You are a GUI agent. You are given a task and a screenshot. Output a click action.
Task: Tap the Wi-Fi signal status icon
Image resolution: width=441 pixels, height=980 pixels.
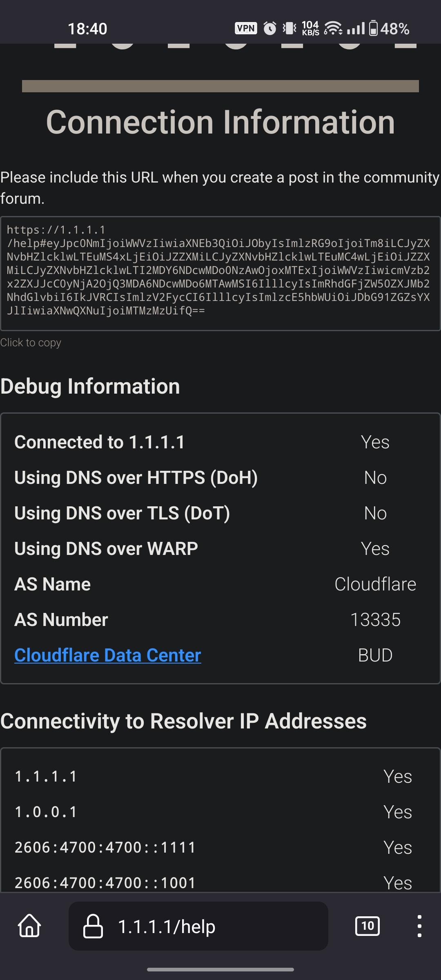point(333,28)
